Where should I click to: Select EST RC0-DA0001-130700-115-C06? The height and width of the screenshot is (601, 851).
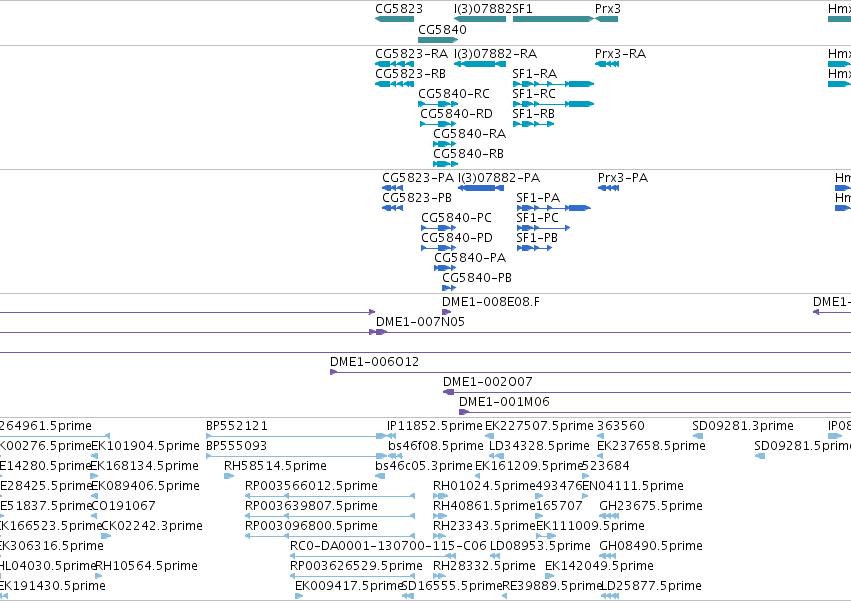pyautogui.click(x=373, y=556)
